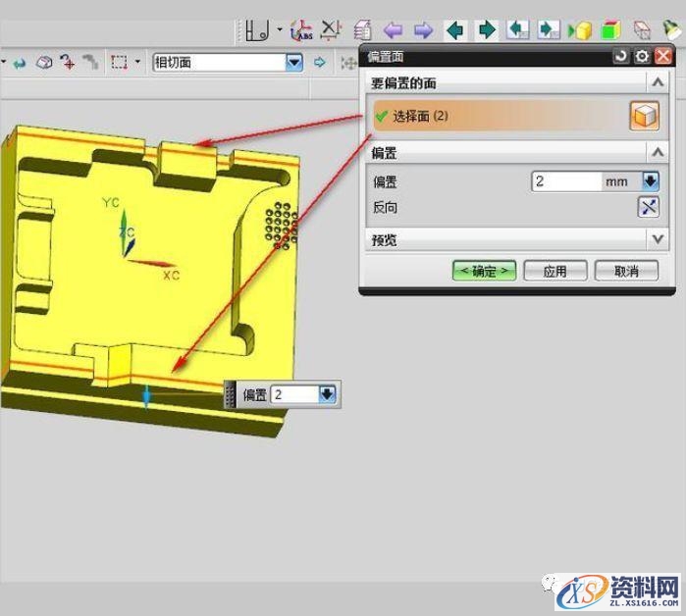The width and height of the screenshot is (686, 616).
Task: Open dialog settings gear icon
Action: 642,57
